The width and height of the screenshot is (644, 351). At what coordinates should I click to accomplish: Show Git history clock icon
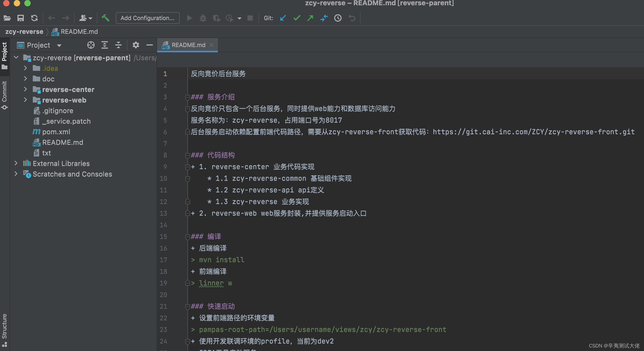338,18
